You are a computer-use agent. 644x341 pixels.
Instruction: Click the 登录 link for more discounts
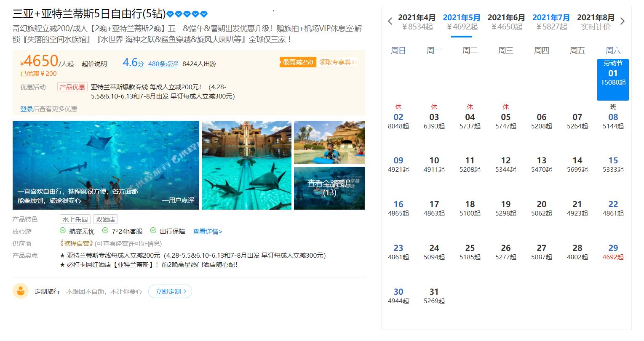click(x=27, y=109)
